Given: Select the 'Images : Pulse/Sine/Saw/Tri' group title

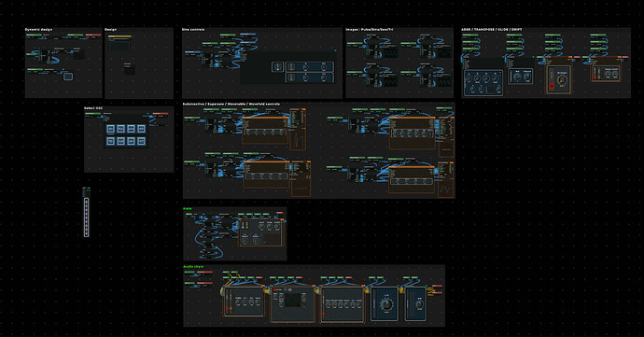Looking at the screenshot, I should pyautogui.click(x=370, y=30).
